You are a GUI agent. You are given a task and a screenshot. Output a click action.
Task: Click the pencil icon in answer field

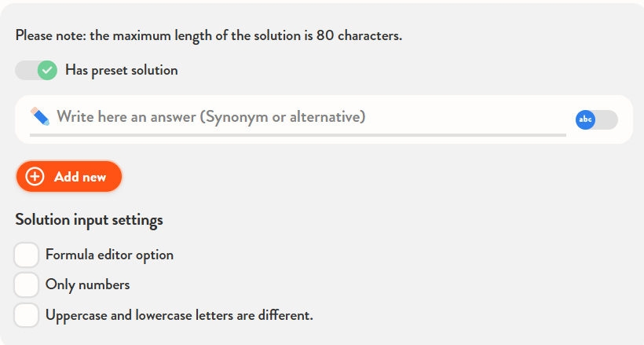[39, 117]
